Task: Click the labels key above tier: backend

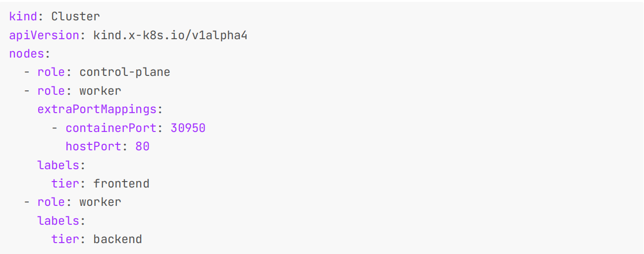Action: tap(58, 221)
